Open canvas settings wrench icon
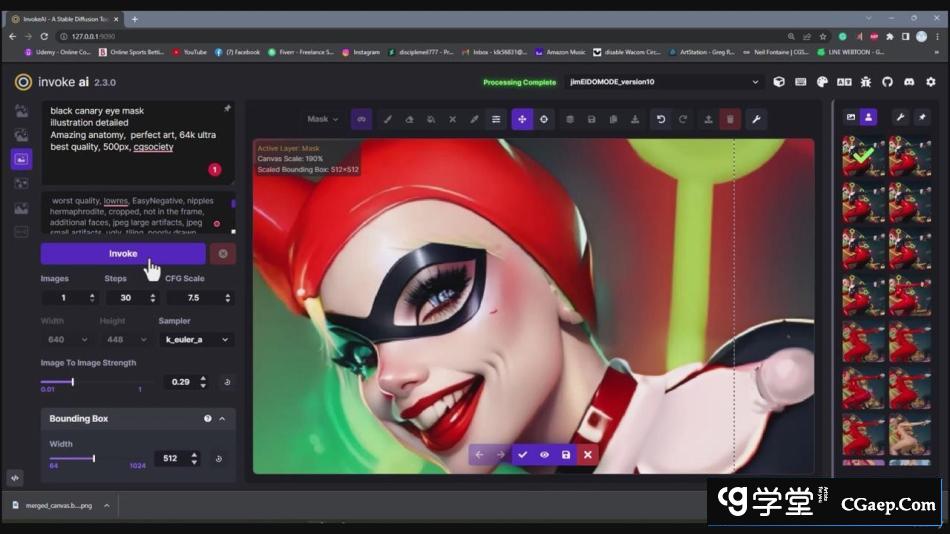This screenshot has width=950, height=534. (756, 119)
